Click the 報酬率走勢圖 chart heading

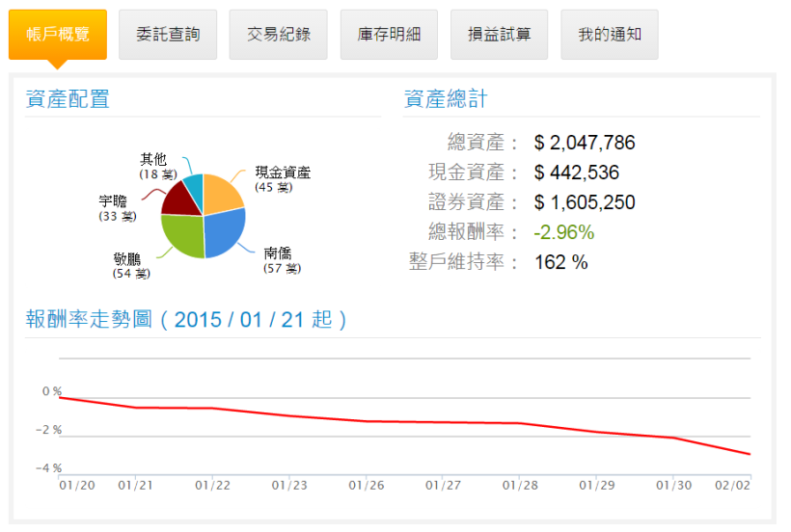point(186,319)
